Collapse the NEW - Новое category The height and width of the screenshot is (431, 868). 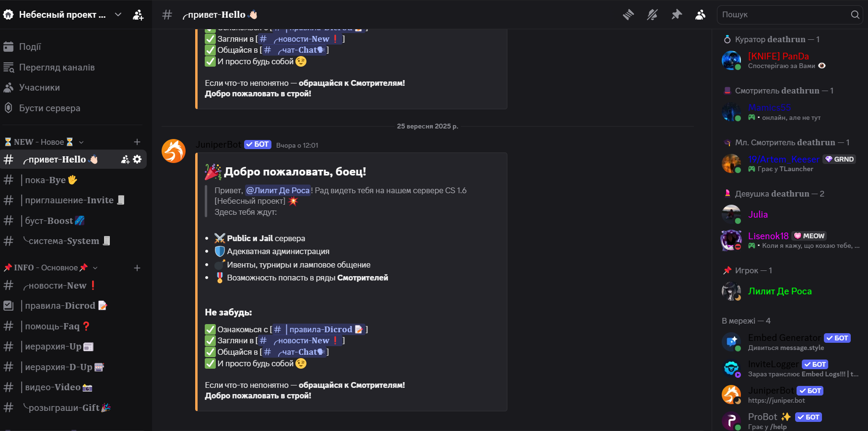click(x=43, y=142)
